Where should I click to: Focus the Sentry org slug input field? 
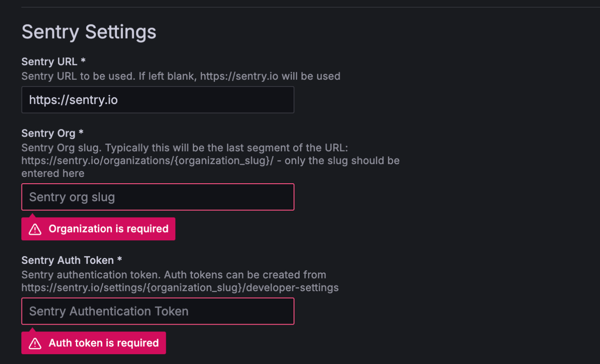(x=158, y=197)
